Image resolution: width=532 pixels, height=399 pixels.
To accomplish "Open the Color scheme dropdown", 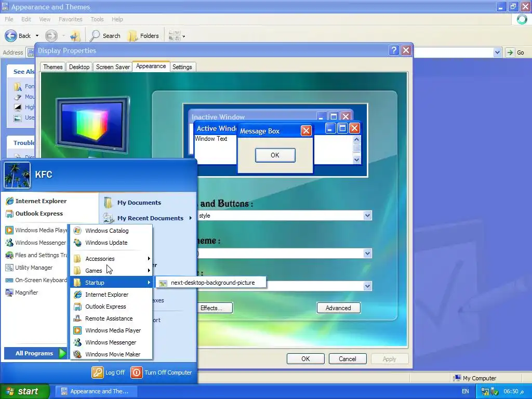I will [367, 254].
